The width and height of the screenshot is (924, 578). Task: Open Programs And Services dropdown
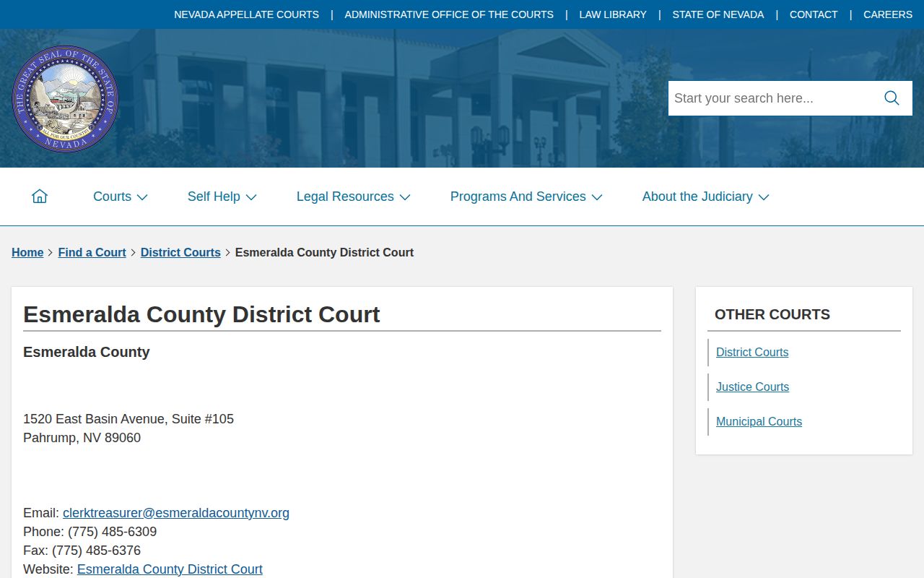pos(526,197)
